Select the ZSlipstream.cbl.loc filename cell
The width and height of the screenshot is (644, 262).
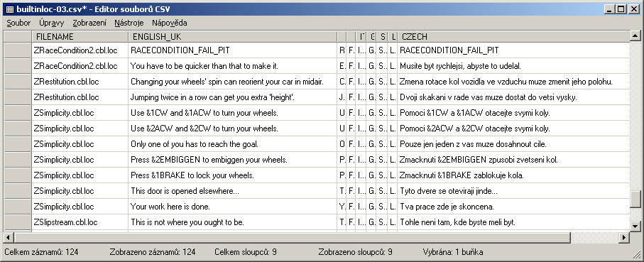click(80, 222)
